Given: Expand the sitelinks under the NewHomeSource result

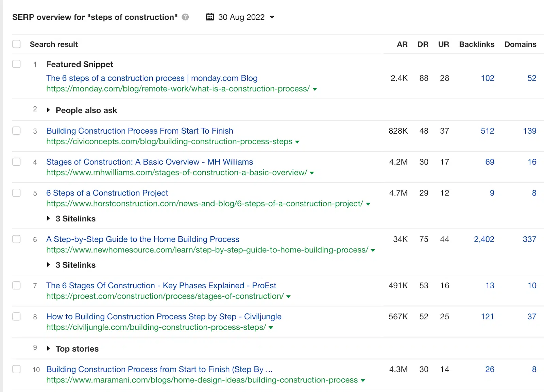Looking at the screenshot, I should click(x=49, y=265).
